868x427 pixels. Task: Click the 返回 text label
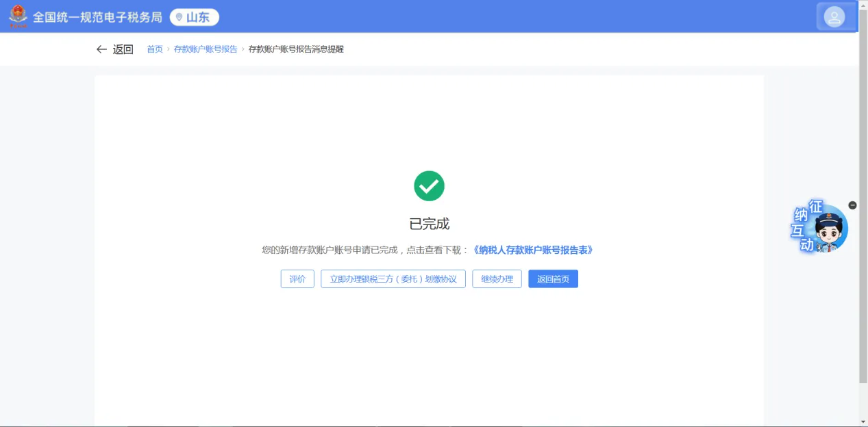click(x=123, y=49)
